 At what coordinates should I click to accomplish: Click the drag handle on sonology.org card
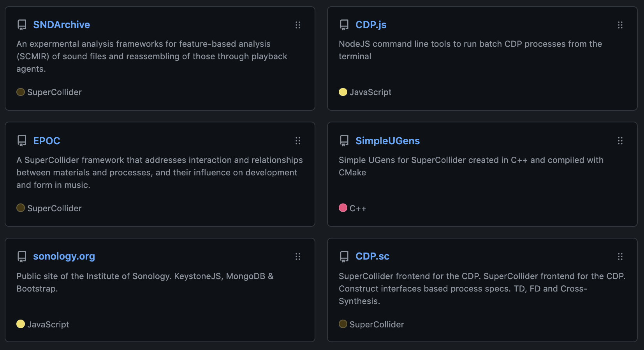pyautogui.click(x=298, y=256)
